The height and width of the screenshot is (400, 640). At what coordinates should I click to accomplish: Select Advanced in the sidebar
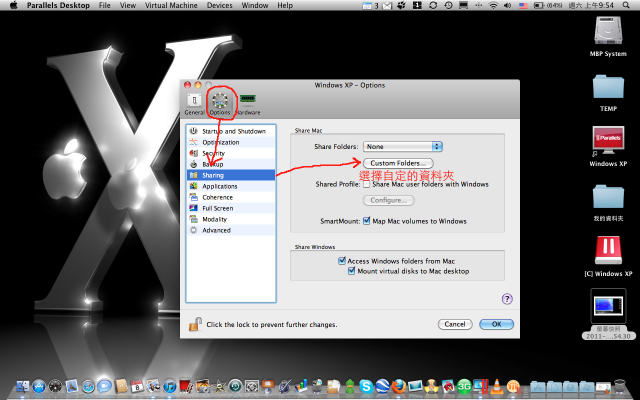pyautogui.click(x=231, y=230)
